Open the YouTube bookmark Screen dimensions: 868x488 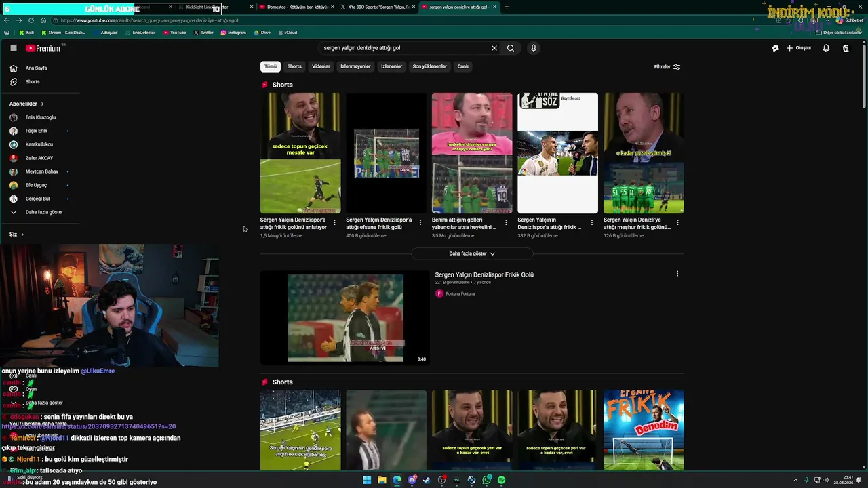tap(175, 33)
